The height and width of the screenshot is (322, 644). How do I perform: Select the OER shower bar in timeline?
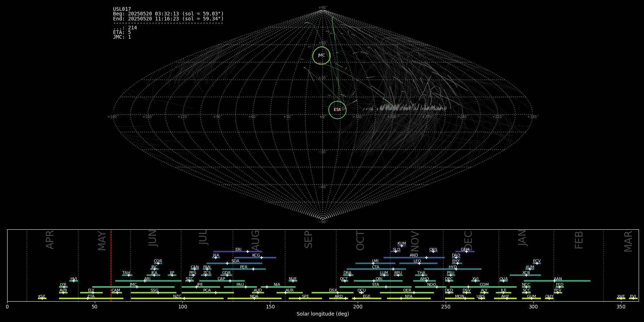pos(407,293)
